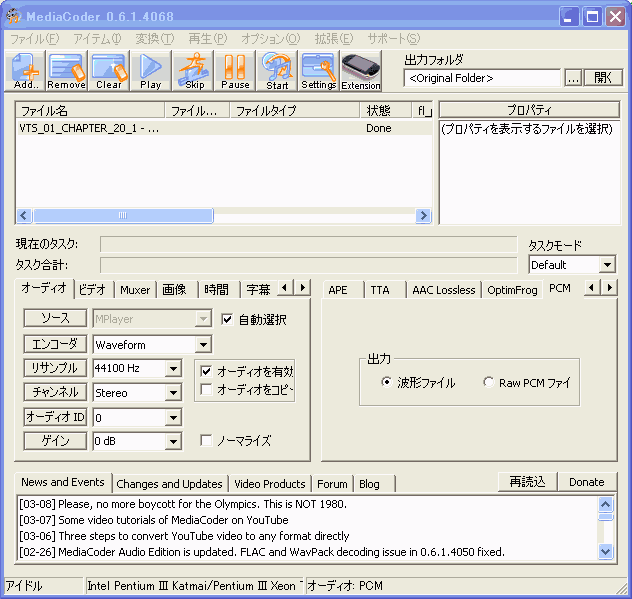632x599 pixels.
Task: Click the MediaCoder title bar app icon
Action: coord(14,16)
